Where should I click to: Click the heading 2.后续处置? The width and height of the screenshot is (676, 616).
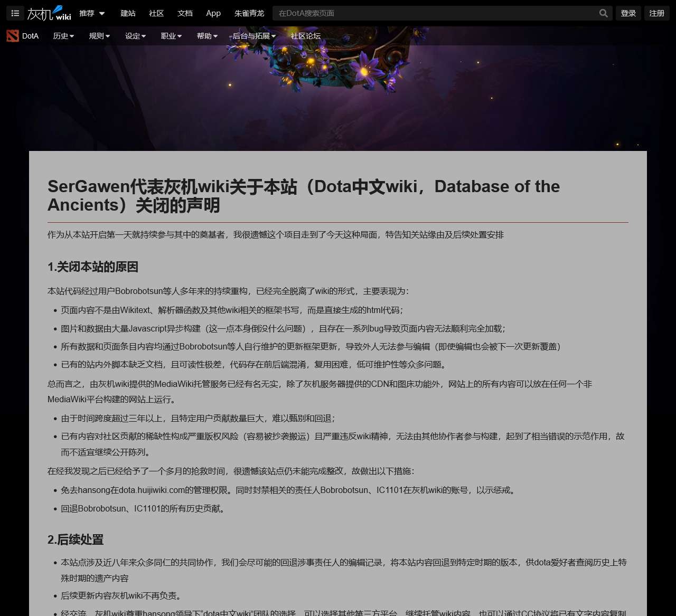pyautogui.click(x=76, y=539)
